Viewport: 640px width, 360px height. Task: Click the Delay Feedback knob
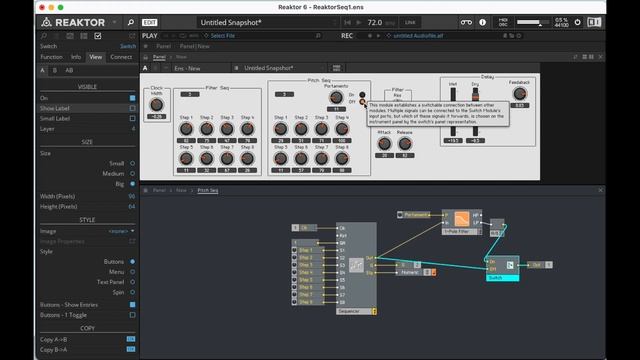coord(519,94)
